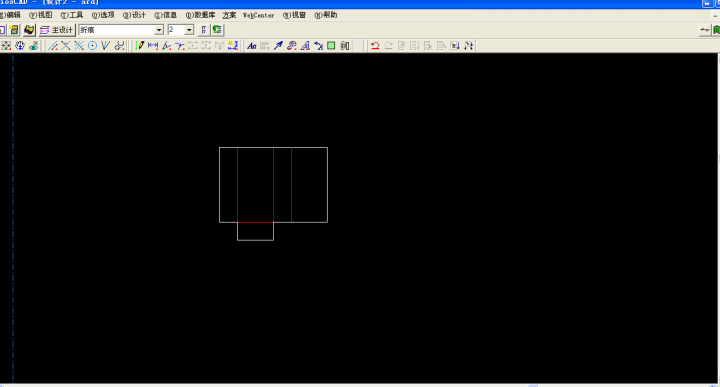Select the blue Arrow annotation tool
720x387 pixels.
[x=278, y=45]
